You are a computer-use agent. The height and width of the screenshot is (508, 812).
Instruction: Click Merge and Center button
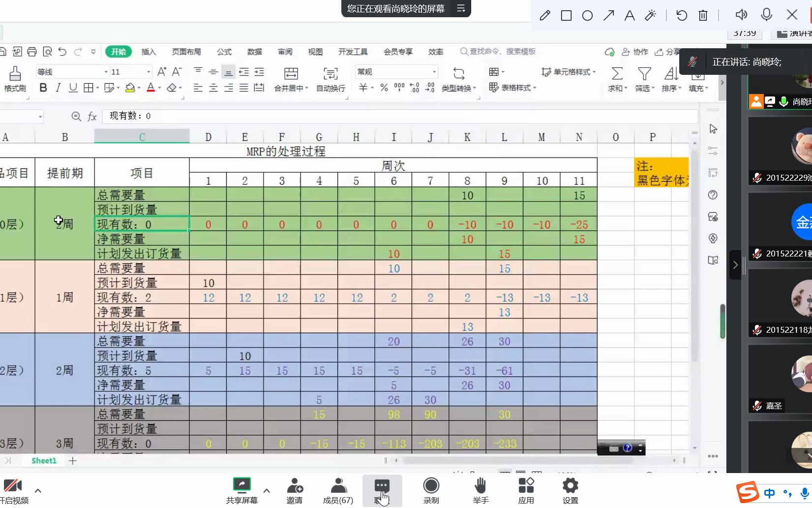coord(291,80)
